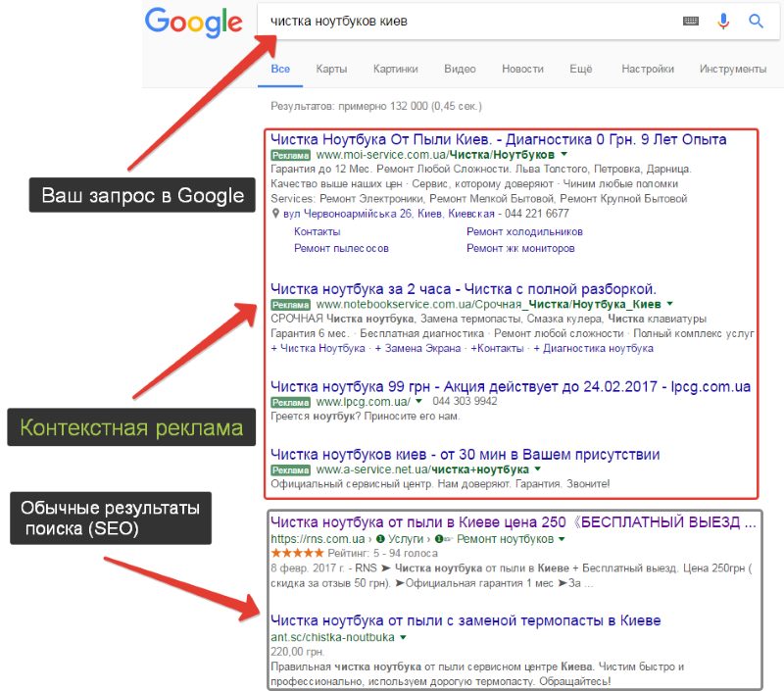Click + Чистка Ноутбука sitelink

pyautogui.click(x=318, y=348)
